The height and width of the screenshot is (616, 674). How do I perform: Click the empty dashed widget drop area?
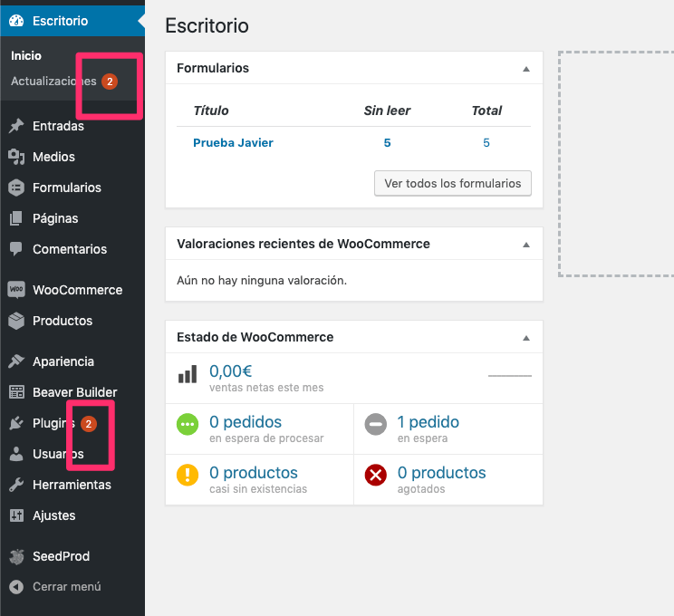(616, 164)
